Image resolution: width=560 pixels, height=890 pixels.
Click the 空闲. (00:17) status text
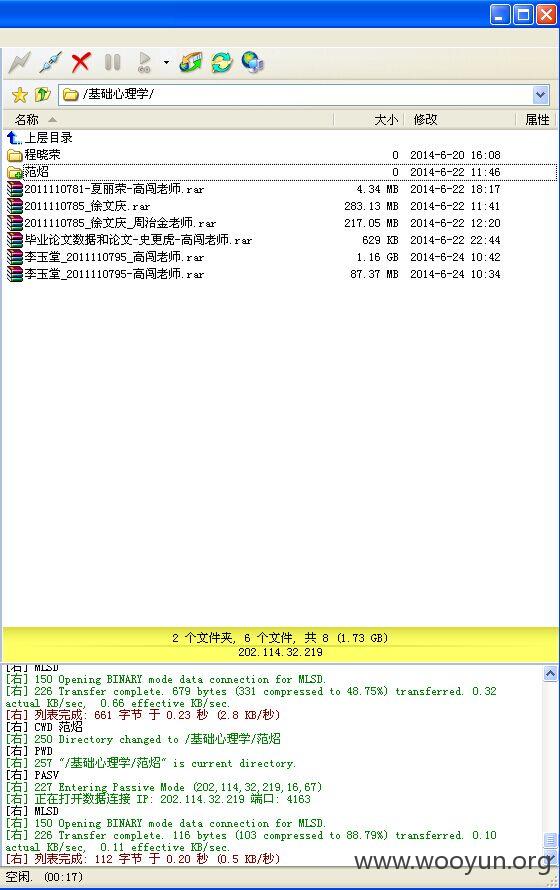tap(44, 877)
